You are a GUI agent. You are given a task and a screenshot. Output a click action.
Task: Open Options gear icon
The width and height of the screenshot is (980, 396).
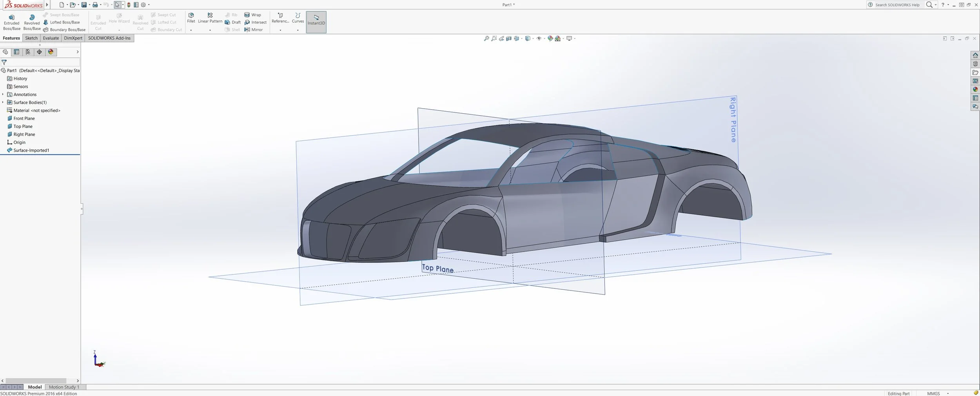coord(143,5)
